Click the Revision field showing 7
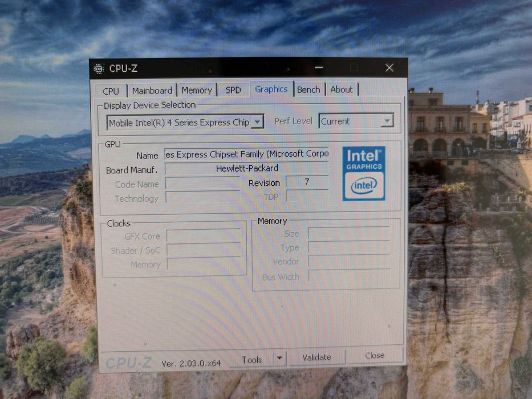This screenshot has width=532, height=399. 307,182
